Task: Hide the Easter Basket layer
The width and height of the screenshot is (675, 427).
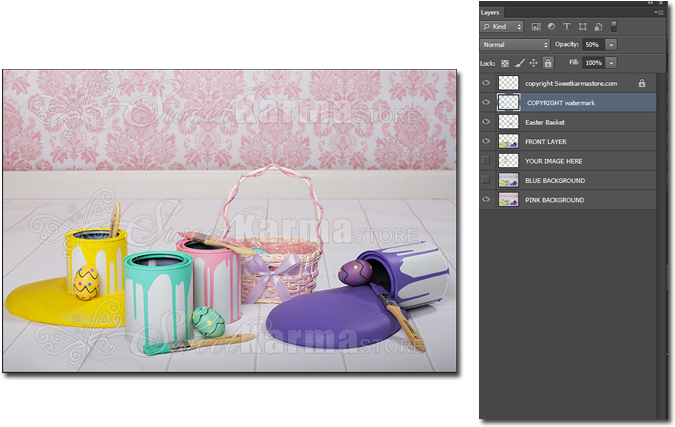Action: coord(486,121)
